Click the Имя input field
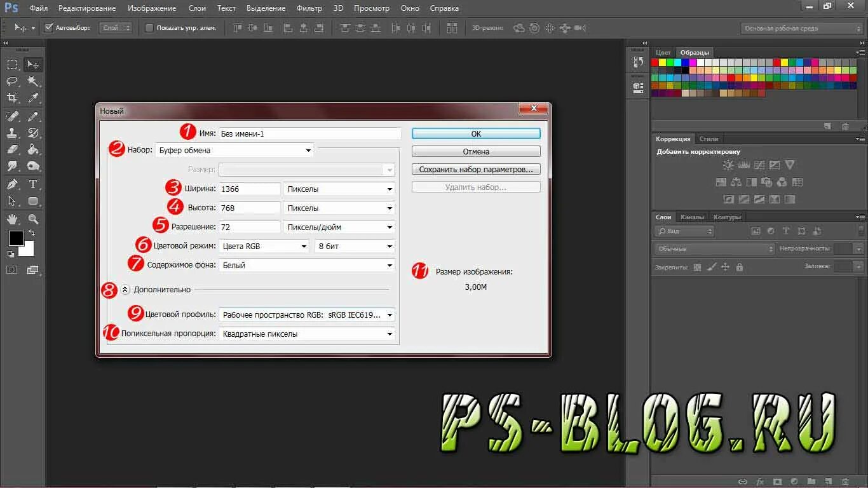 point(309,133)
